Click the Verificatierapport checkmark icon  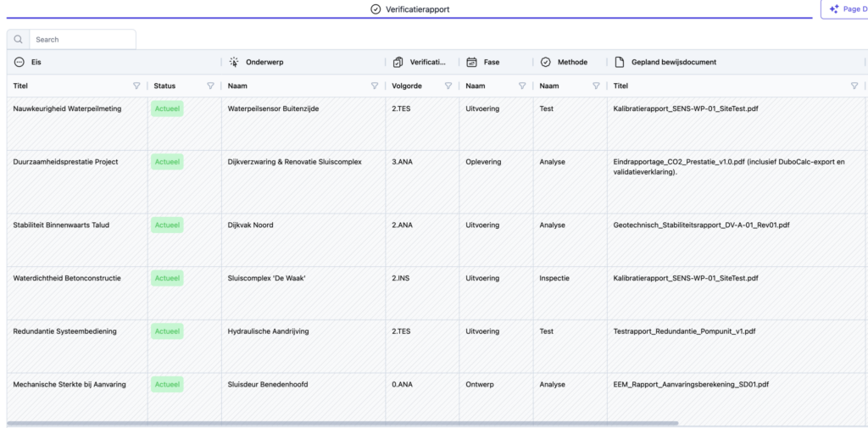pyautogui.click(x=376, y=9)
